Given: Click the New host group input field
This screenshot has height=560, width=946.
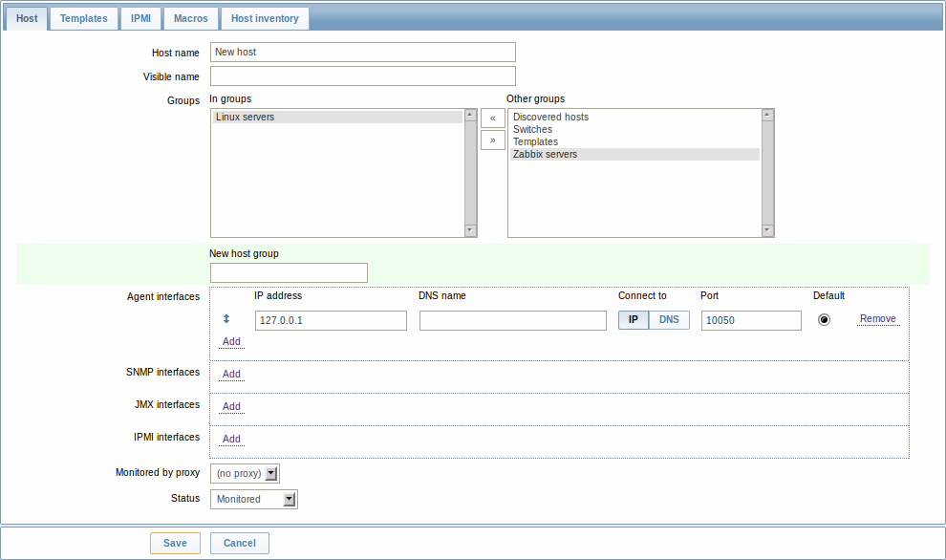Looking at the screenshot, I should (288, 272).
